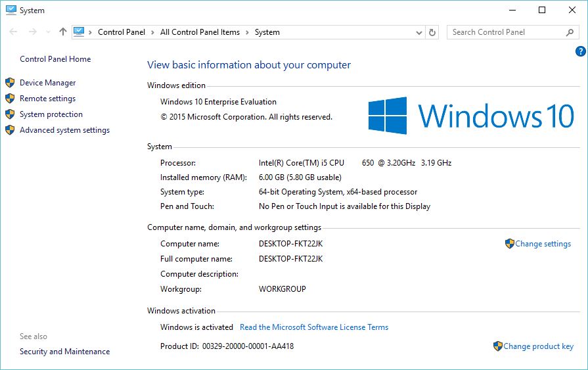Open System protection link

(51, 114)
